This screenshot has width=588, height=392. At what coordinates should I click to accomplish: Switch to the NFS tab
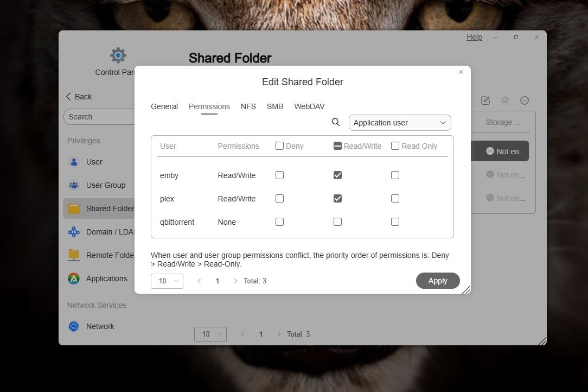pos(248,106)
